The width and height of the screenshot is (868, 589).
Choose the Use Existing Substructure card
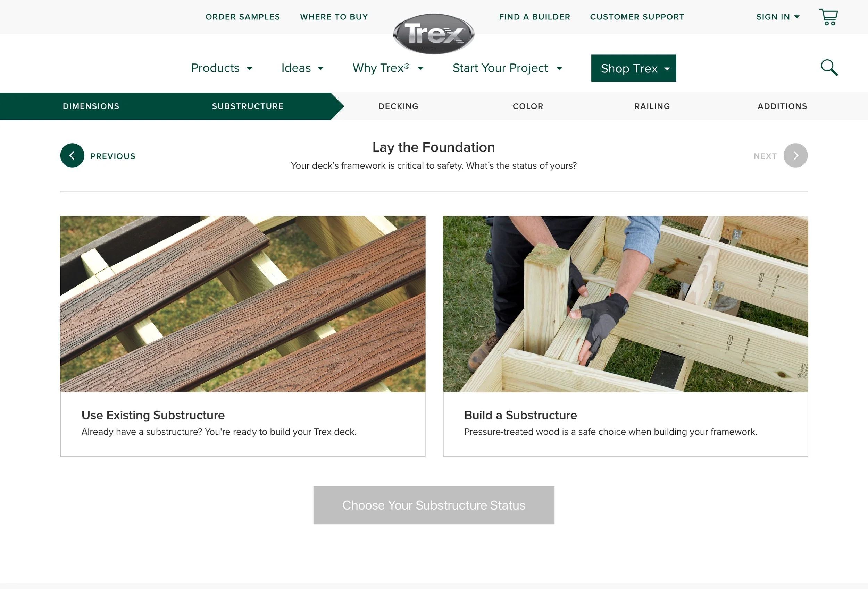pyautogui.click(x=243, y=336)
